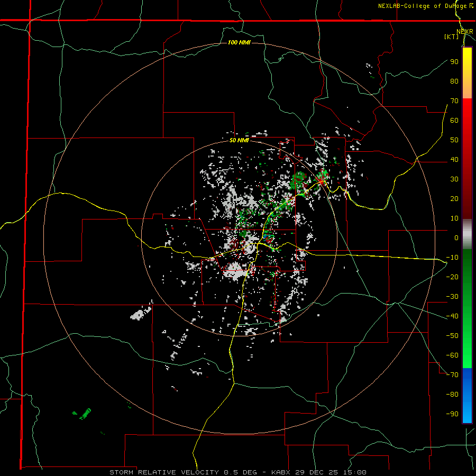Click the 20 value on the velocity scale

click(x=454, y=199)
